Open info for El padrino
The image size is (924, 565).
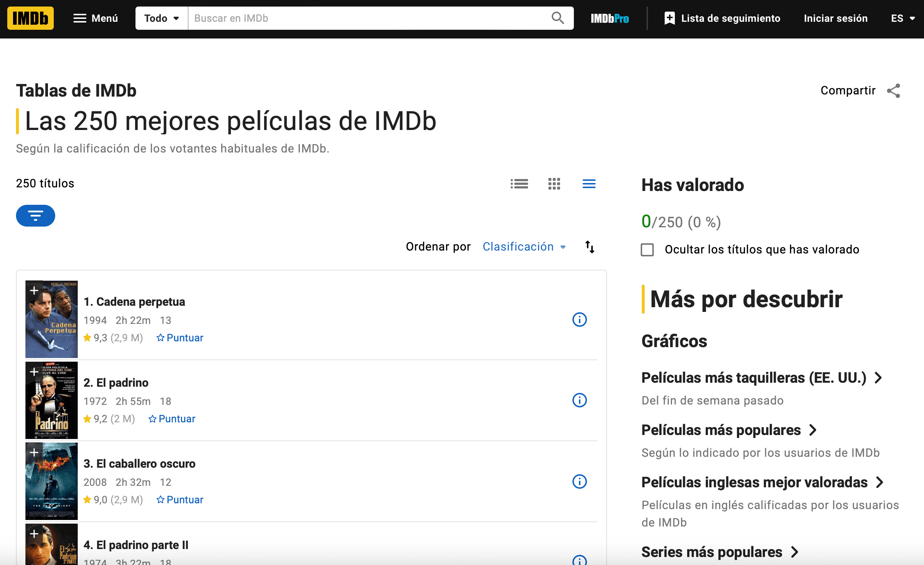coord(579,401)
